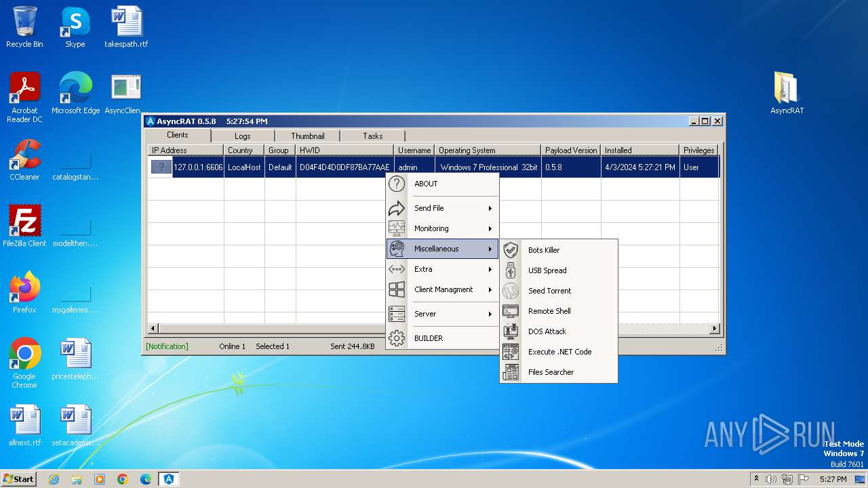
Task: Sort by the IP Address column header
Action: tap(186, 150)
